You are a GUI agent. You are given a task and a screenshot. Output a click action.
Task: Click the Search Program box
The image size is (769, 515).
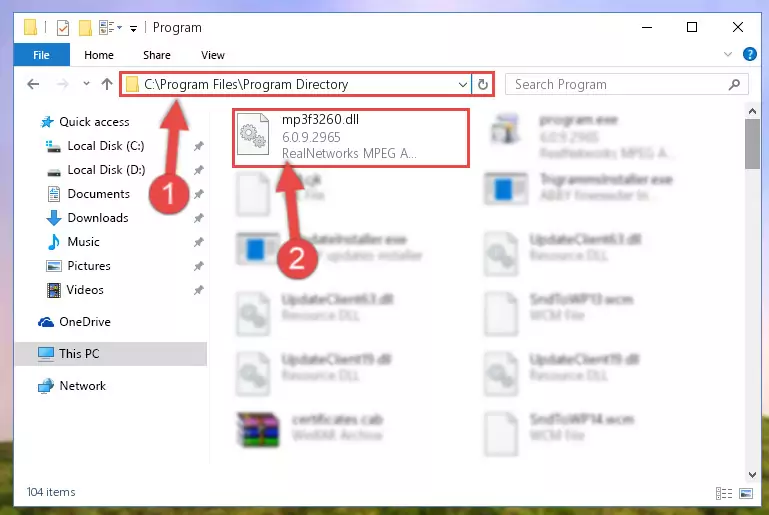tap(626, 84)
